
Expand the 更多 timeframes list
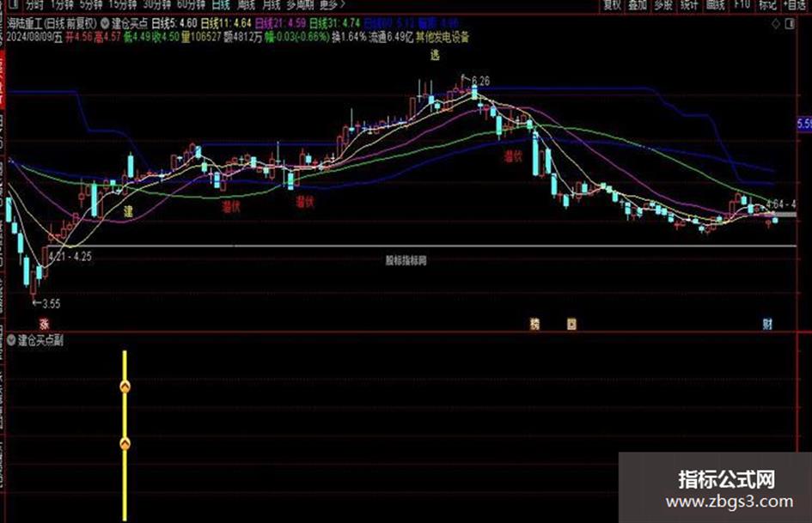(332, 4)
